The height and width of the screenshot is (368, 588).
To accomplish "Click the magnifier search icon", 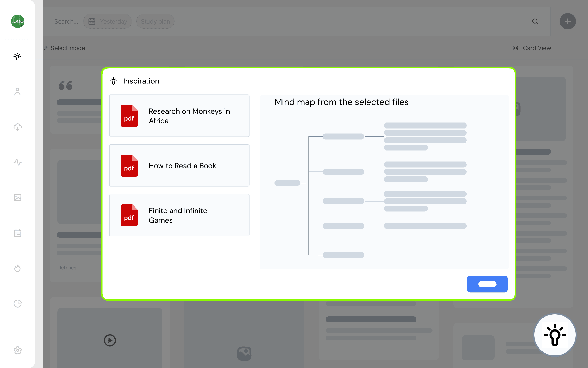I will (535, 21).
